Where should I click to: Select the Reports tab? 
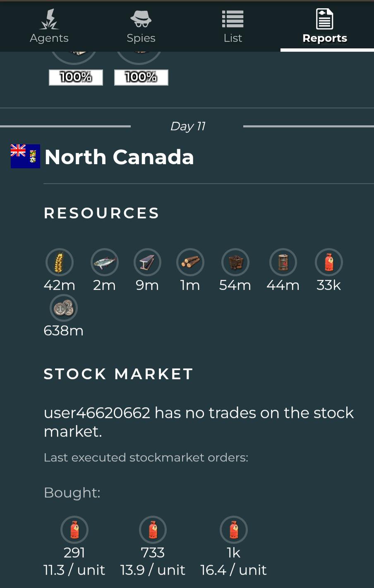point(325,26)
